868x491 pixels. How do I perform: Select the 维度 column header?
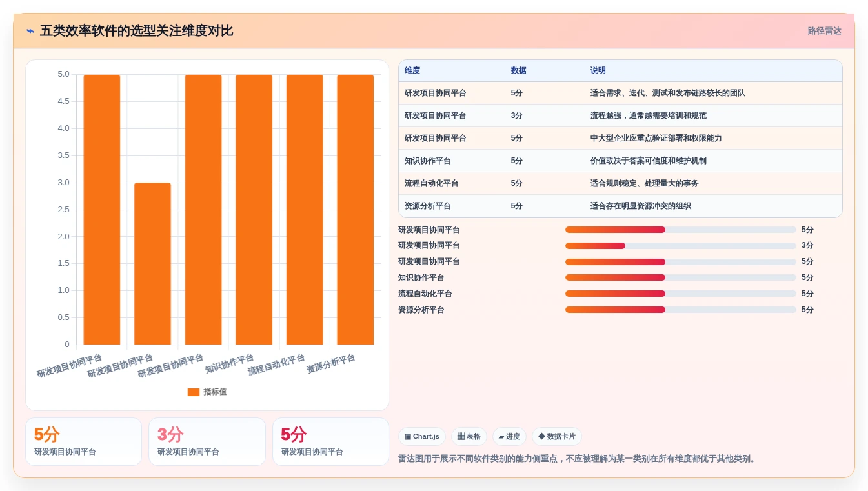pos(412,70)
